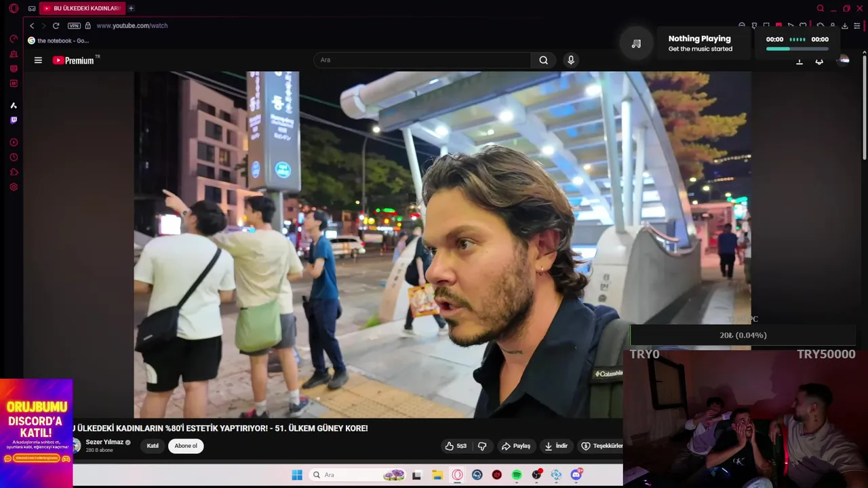Open a new browser tab
Image resolution: width=868 pixels, height=488 pixels.
[x=131, y=8]
